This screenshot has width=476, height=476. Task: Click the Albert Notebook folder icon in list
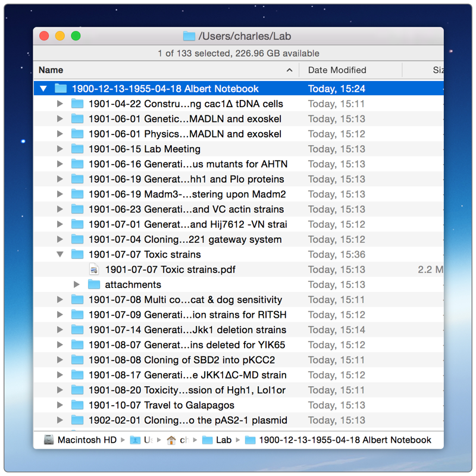click(61, 89)
